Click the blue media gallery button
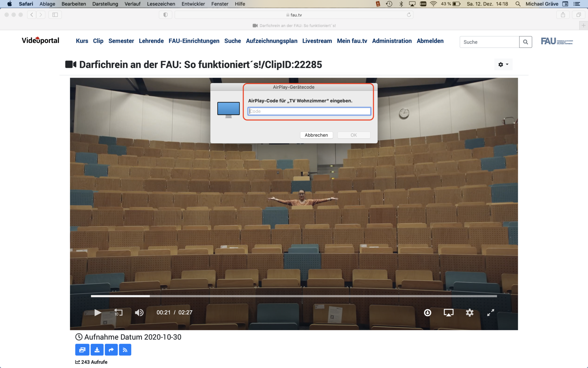Image resolution: width=588 pixels, height=368 pixels. (82, 350)
